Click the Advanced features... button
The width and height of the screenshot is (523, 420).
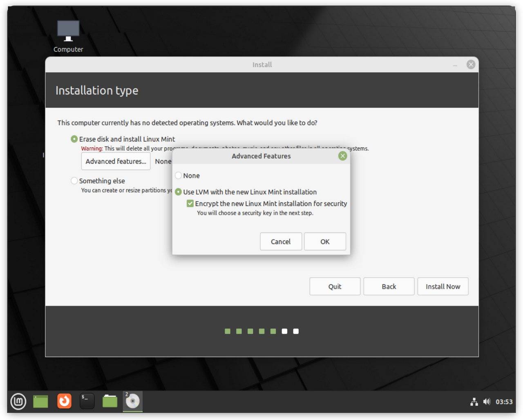point(116,161)
